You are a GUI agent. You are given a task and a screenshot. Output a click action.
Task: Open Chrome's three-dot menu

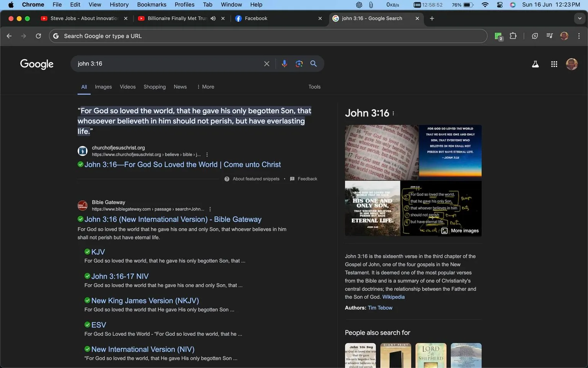[x=579, y=36]
